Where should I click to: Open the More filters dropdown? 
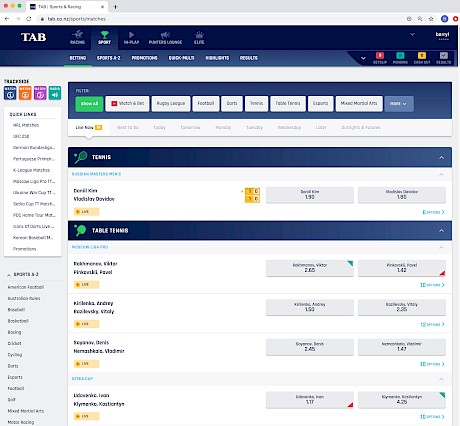coord(399,104)
